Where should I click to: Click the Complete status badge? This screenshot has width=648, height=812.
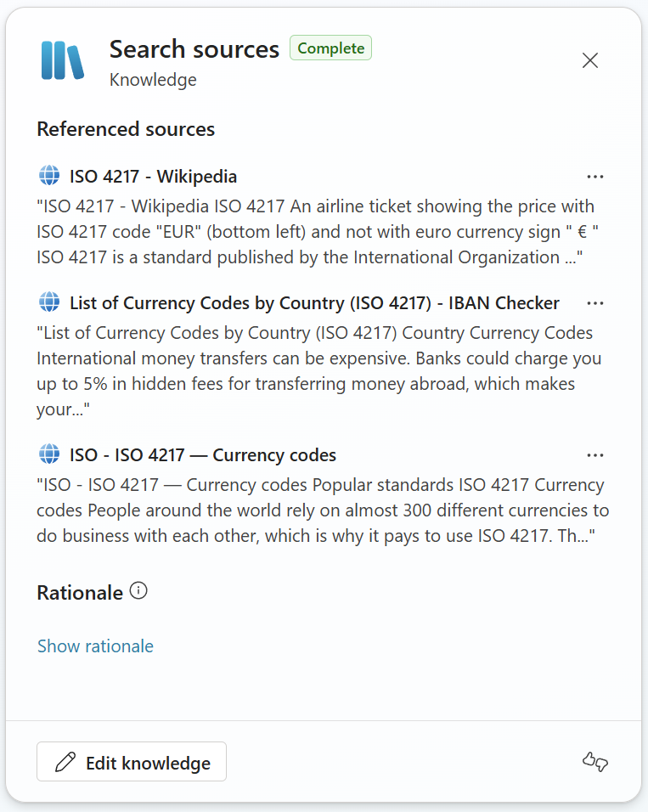[330, 48]
